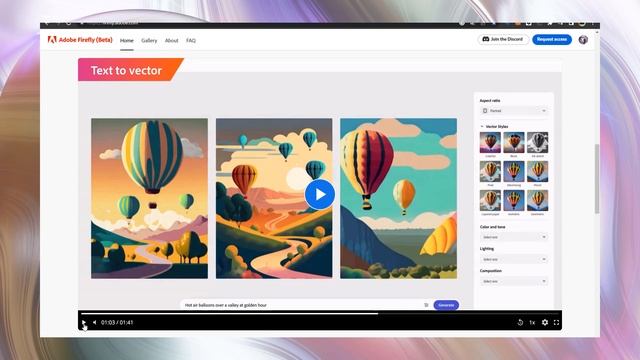Viewport: 640px width, 360px height.
Task: Select the first generated balloon image
Action: [149, 198]
